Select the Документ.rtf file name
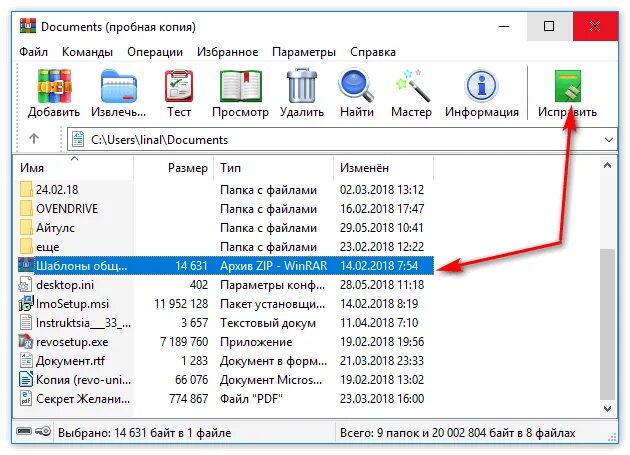This screenshot has height=455, width=630. 70,361
